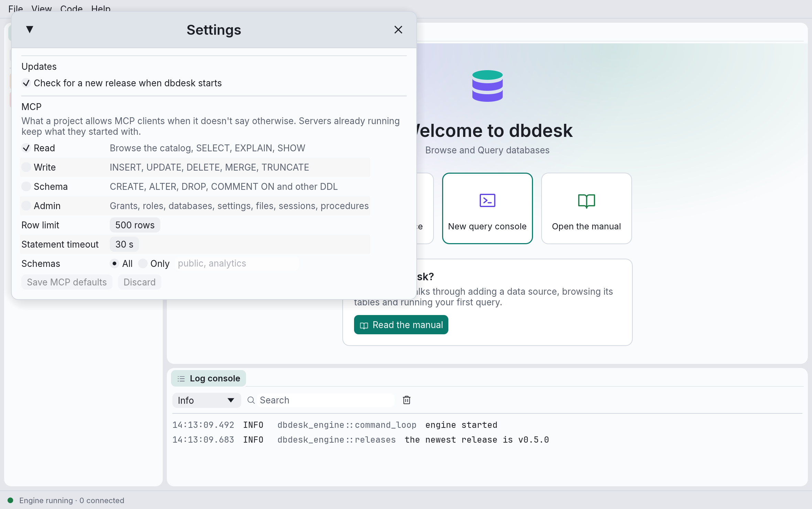Open the Info log level dropdown
The width and height of the screenshot is (812, 509).
[x=206, y=401]
